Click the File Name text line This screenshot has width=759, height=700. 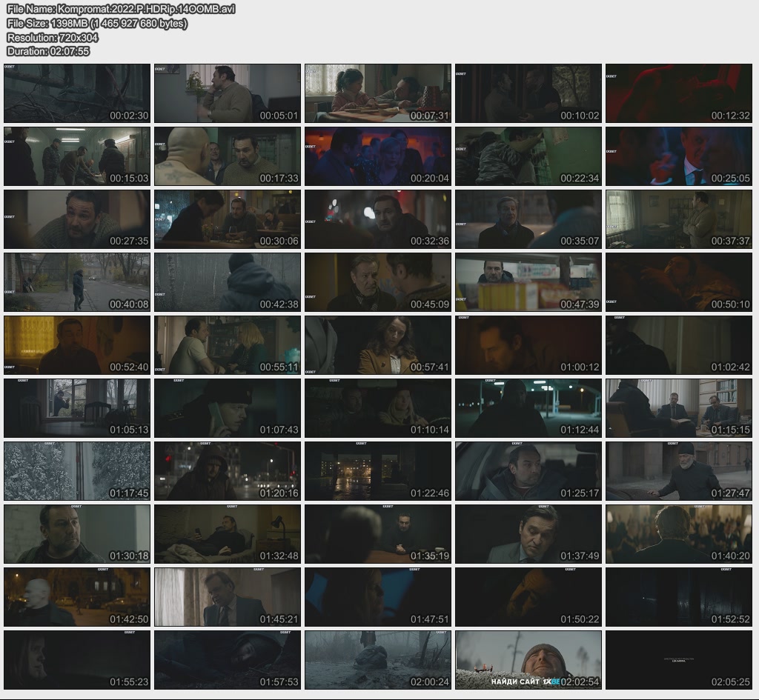tap(121, 9)
